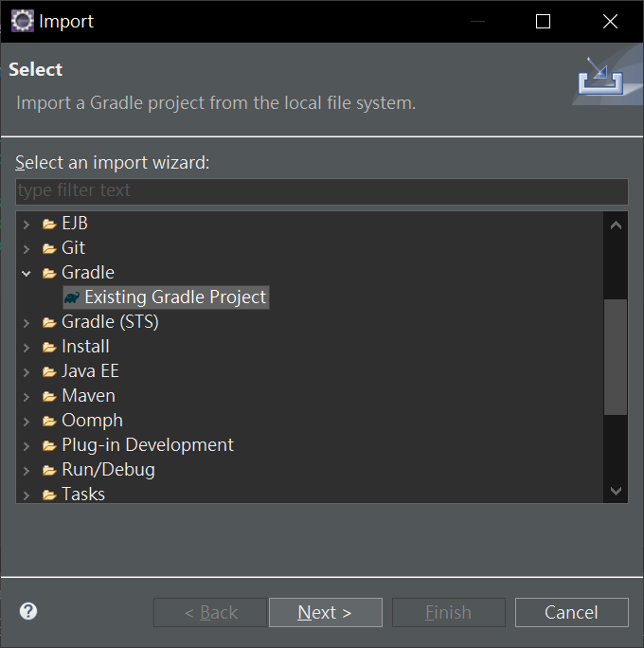Image resolution: width=644 pixels, height=648 pixels.
Task: Click the help question mark icon
Action: [x=28, y=611]
